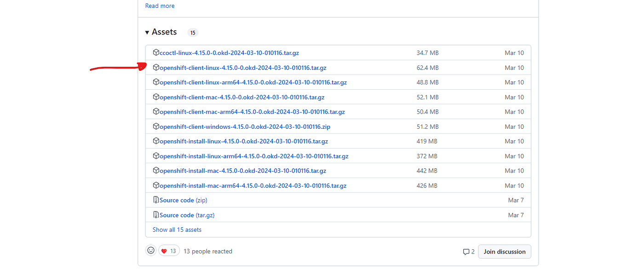Download openshift-install-linux-arm64 tar.gz
644x270 pixels.
click(x=254, y=156)
